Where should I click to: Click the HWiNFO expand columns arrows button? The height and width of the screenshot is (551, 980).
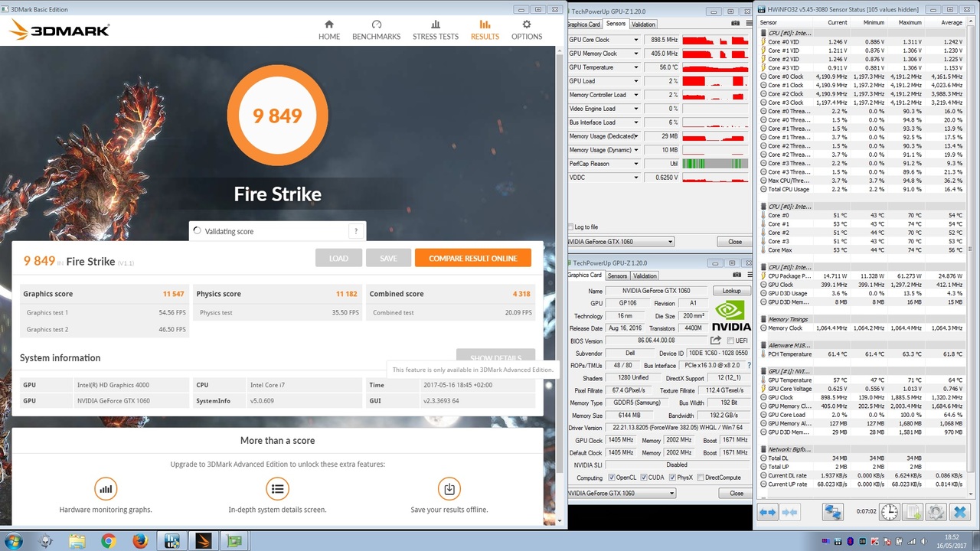click(x=768, y=512)
